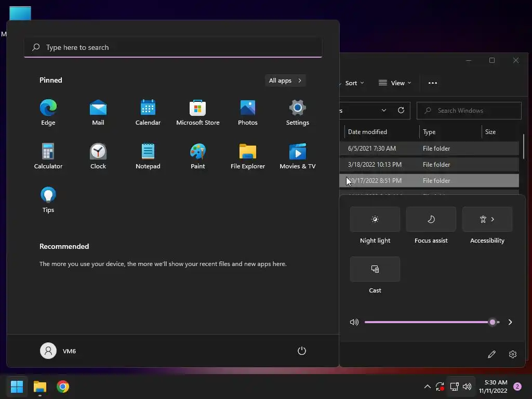532x399 pixels.
Task: Open Accessibility options in quick settings
Action: click(487, 219)
